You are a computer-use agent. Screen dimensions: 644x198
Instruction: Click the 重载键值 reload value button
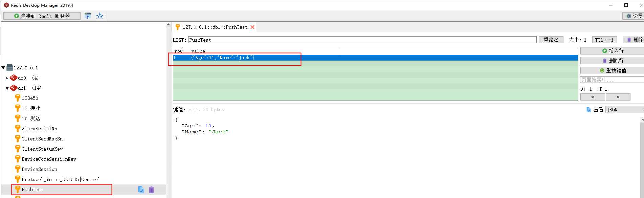pyautogui.click(x=612, y=70)
